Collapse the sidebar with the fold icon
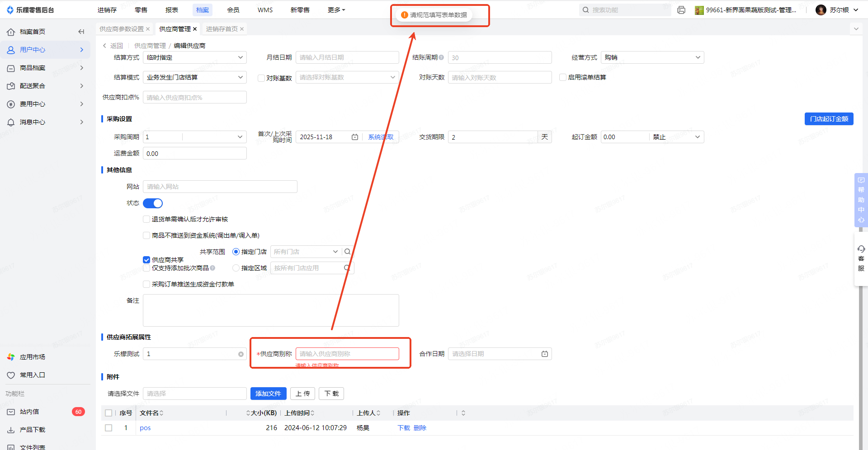868x450 pixels. pos(81,32)
